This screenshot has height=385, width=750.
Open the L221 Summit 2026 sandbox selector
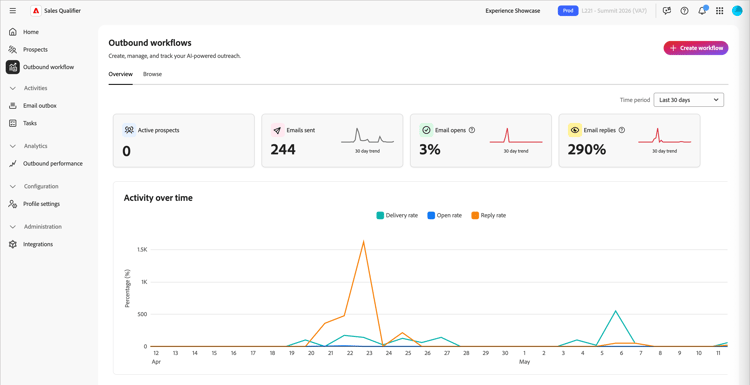614,11
